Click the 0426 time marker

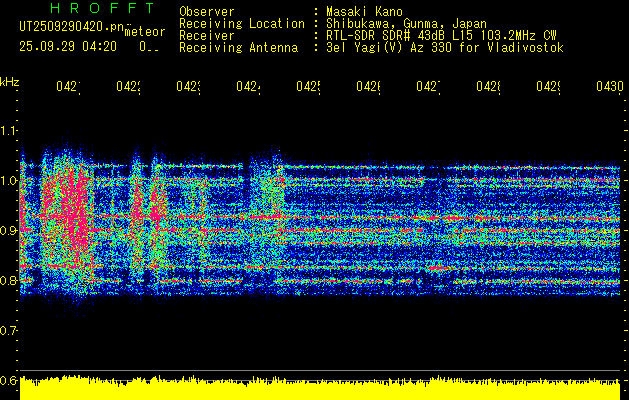369,87
